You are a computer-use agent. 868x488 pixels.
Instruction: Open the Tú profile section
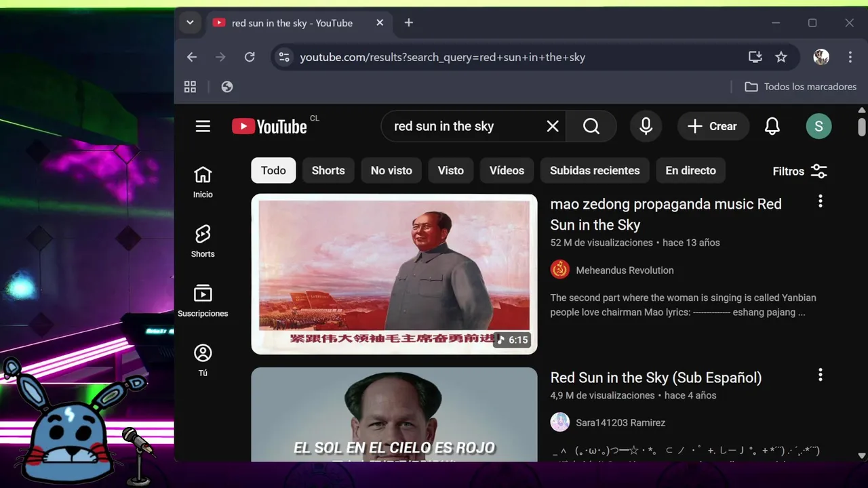(203, 361)
